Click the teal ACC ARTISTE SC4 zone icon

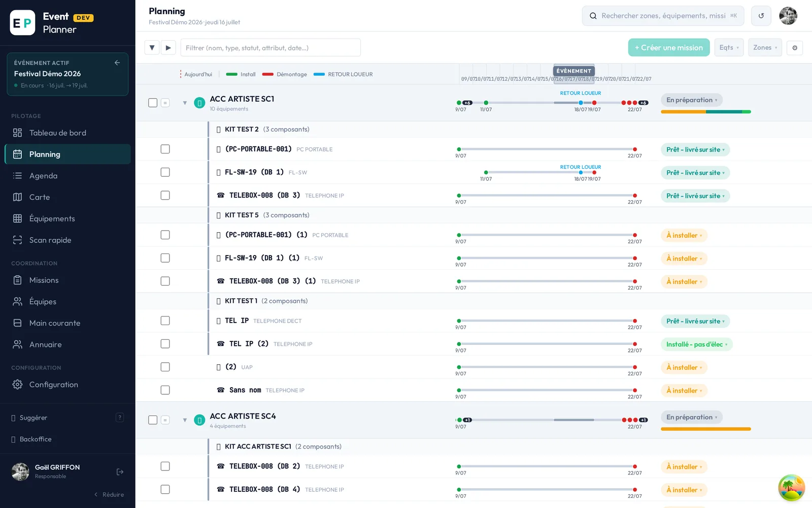(199, 420)
